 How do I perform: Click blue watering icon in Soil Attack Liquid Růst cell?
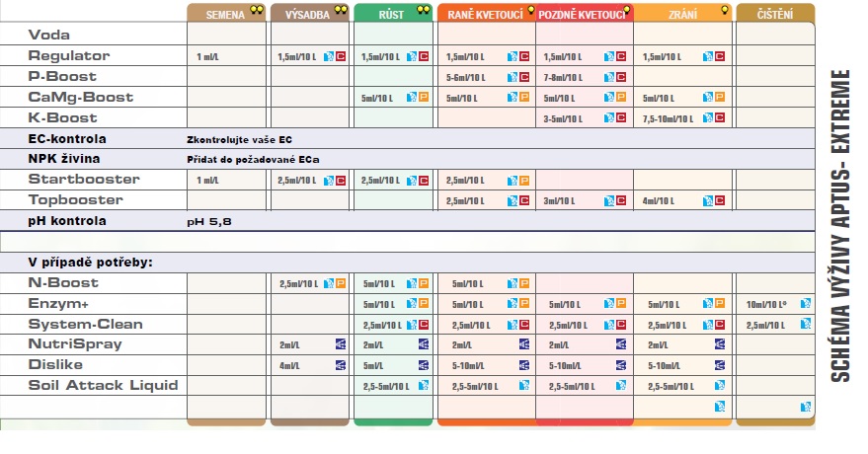424,386
